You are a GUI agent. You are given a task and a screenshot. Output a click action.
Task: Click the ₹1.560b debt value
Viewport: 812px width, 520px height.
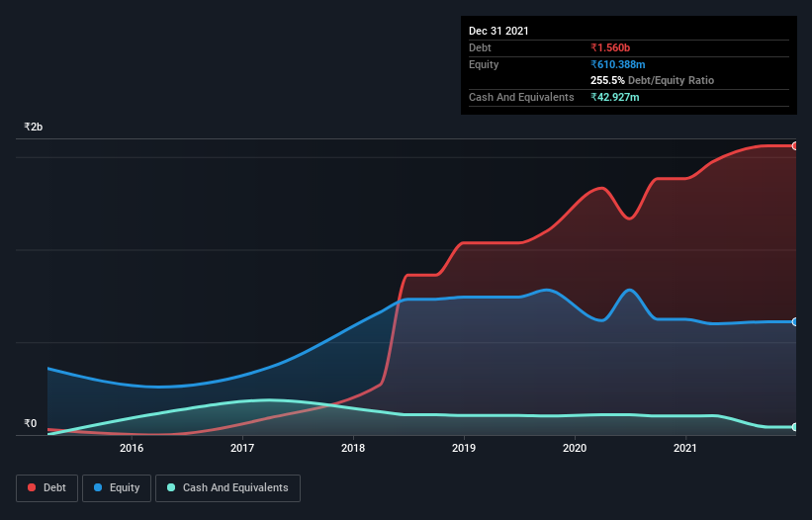tap(610, 47)
